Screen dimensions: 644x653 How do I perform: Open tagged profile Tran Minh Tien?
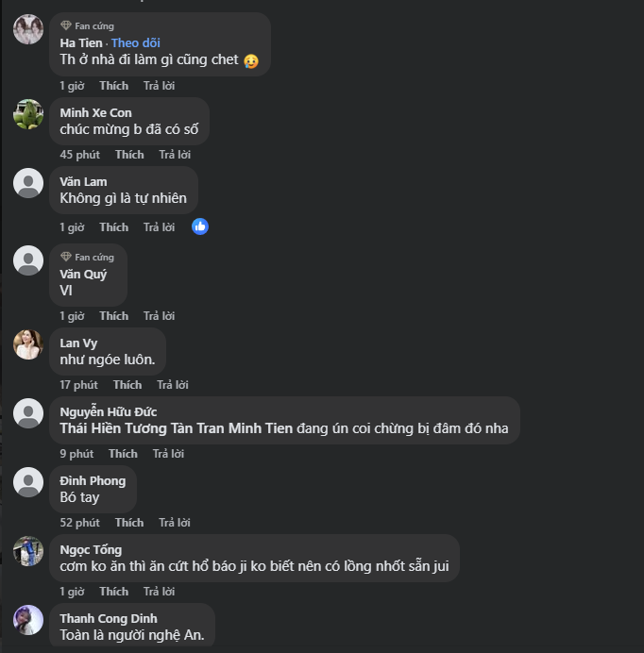click(x=244, y=428)
